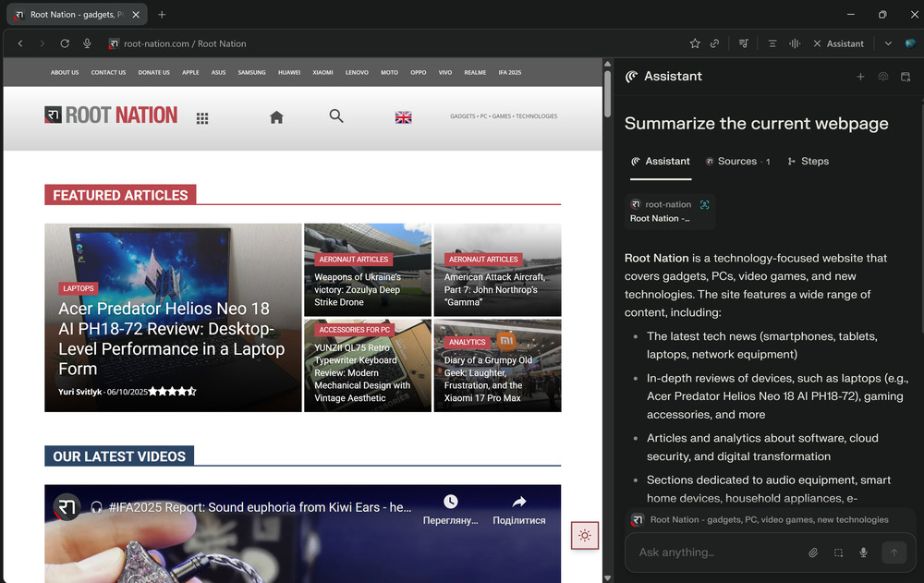The image size is (924, 583).
Task: Close the Root Nation tab
Action: (x=136, y=15)
